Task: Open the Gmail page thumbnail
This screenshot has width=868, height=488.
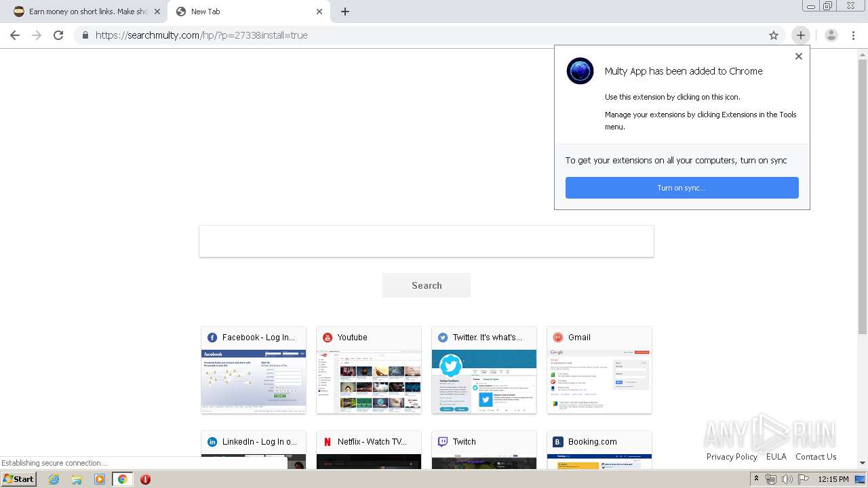Action: pyautogui.click(x=599, y=381)
